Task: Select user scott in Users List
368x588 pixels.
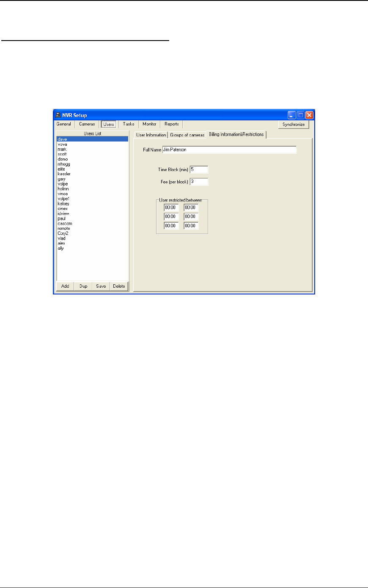Action: 92,154
